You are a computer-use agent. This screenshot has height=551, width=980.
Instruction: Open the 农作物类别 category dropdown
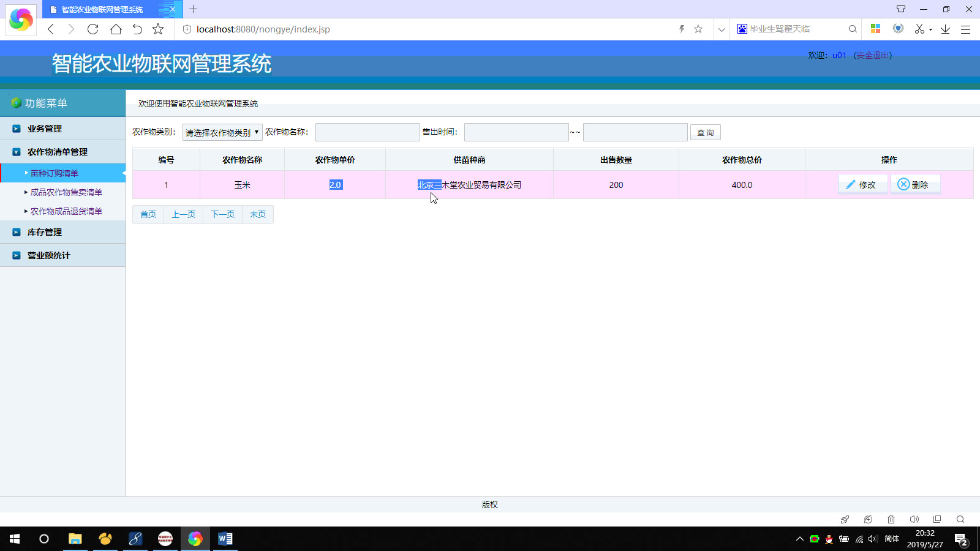[x=222, y=132]
